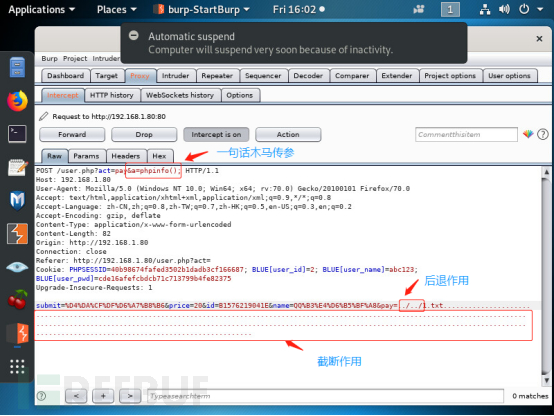Forward the intercepted request
The width and height of the screenshot is (554, 416).
point(72,135)
